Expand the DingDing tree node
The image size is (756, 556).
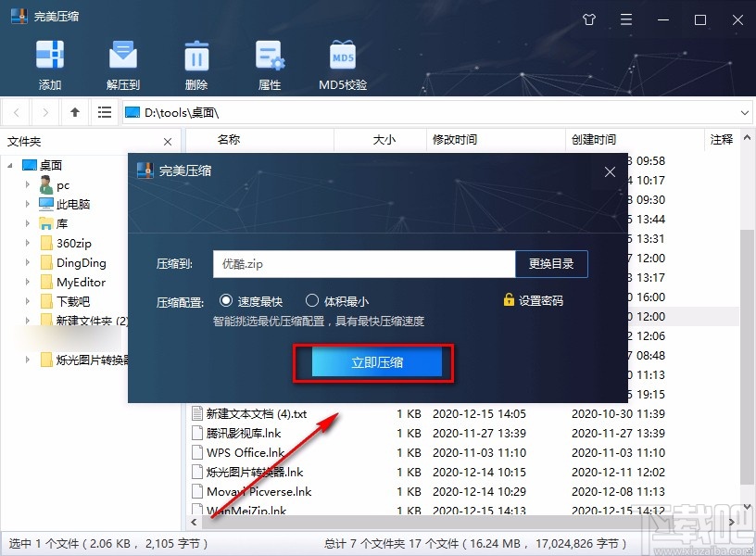[28, 262]
